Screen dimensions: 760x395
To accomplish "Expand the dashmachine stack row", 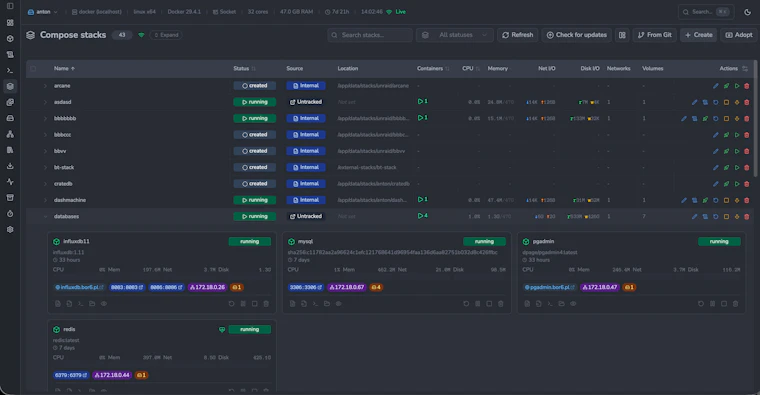I will point(46,200).
